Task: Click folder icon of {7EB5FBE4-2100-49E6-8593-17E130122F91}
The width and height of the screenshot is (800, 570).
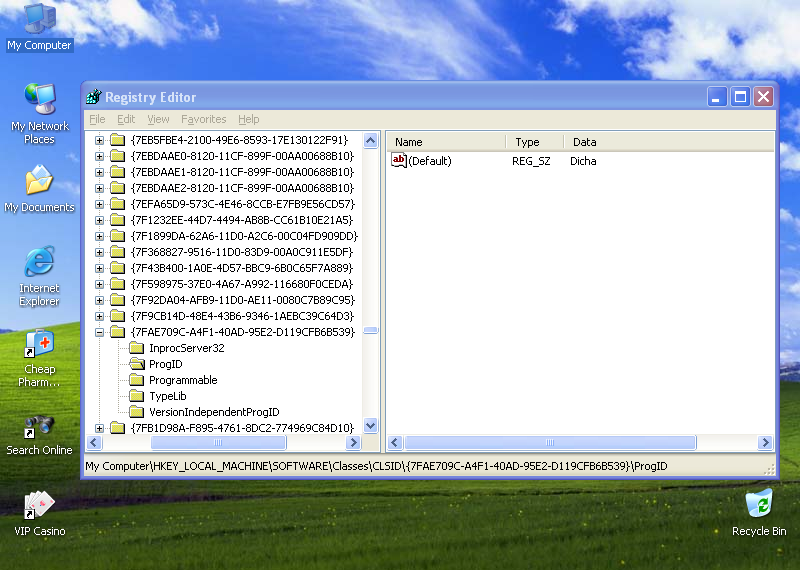Action: point(118,140)
